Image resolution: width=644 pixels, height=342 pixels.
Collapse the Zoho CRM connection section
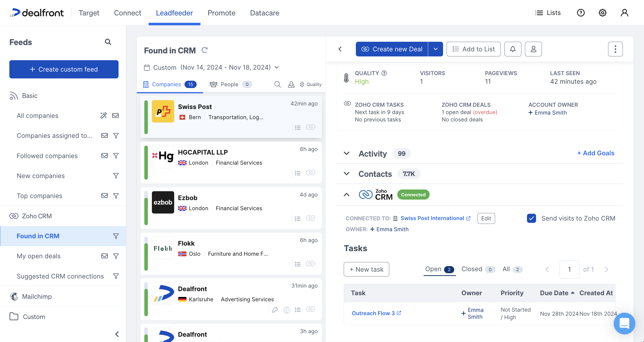(x=346, y=195)
